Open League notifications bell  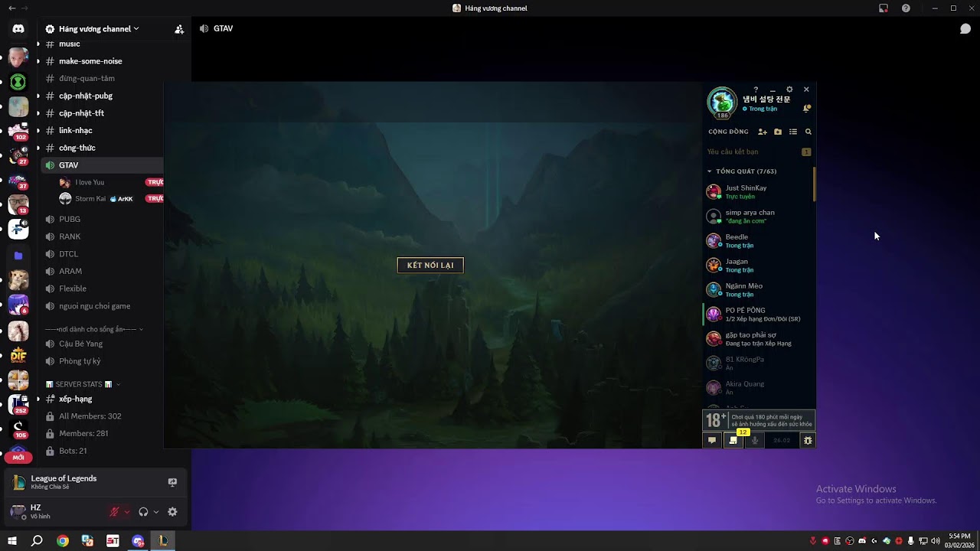(807, 109)
